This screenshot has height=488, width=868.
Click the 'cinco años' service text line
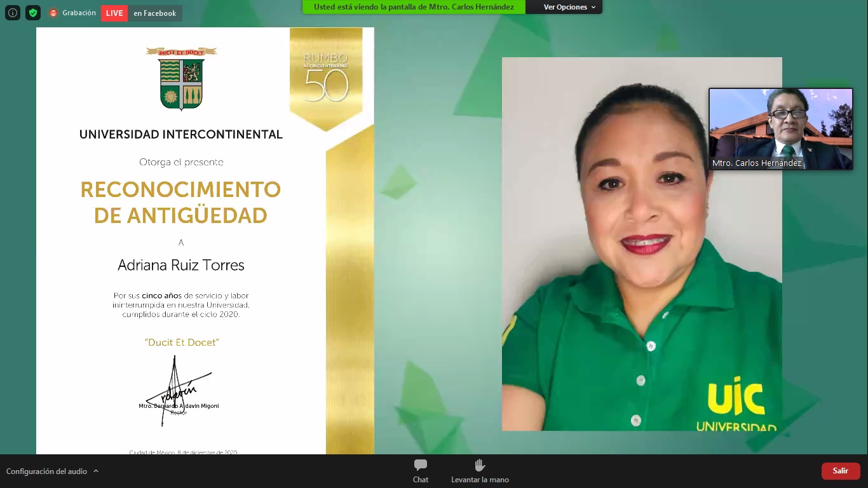click(181, 295)
